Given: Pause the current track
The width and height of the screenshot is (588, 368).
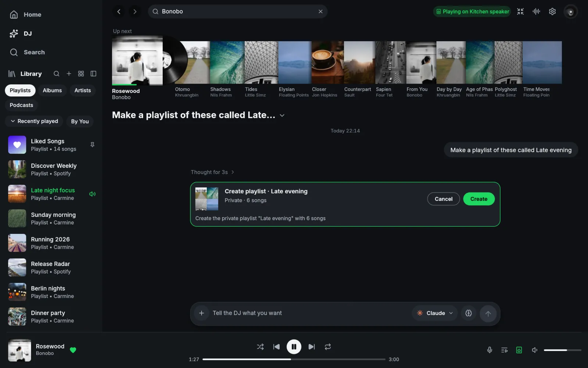Looking at the screenshot, I should click(x=294, y=347).
